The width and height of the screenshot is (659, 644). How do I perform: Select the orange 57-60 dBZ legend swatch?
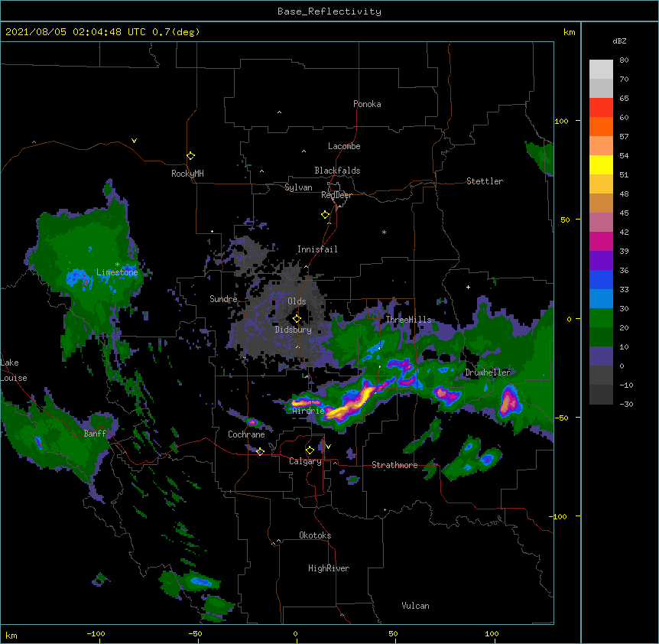click(x=601, y=126)
